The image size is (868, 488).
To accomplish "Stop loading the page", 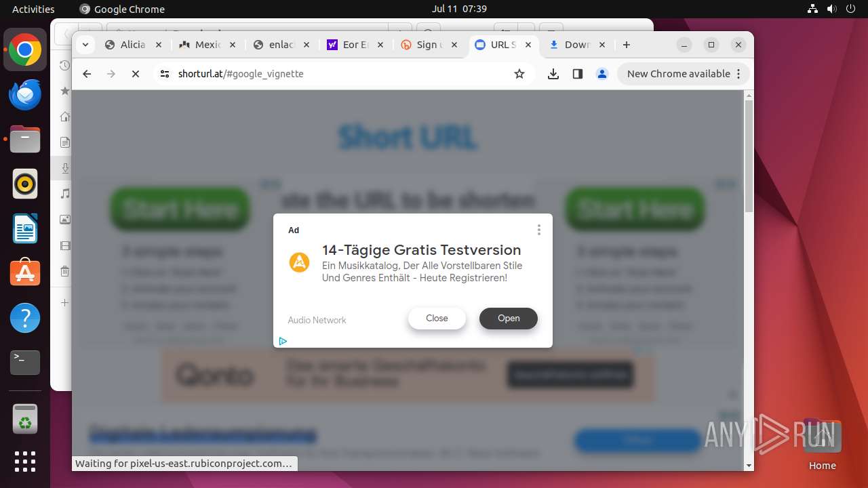I will [x=136, y=74].
